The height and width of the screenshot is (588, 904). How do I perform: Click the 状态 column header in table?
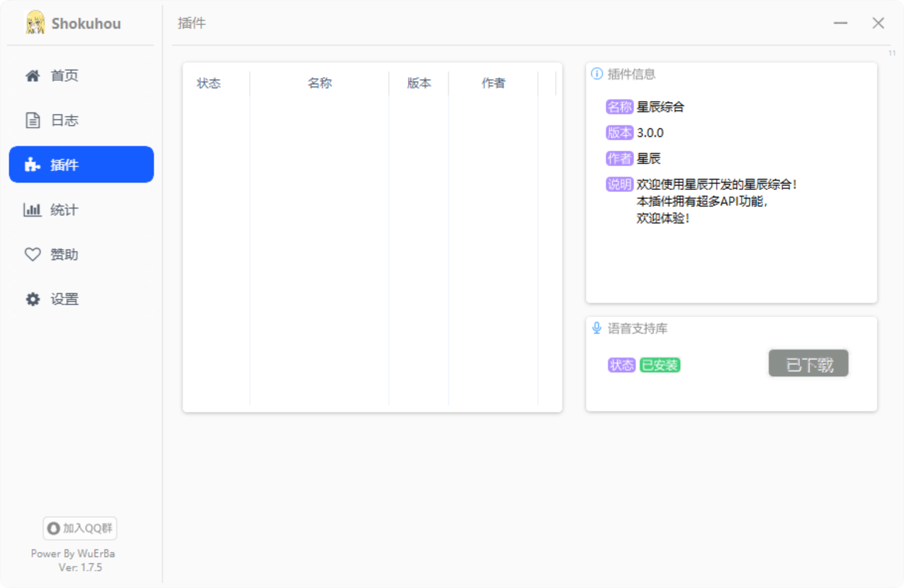coord(209,83)
